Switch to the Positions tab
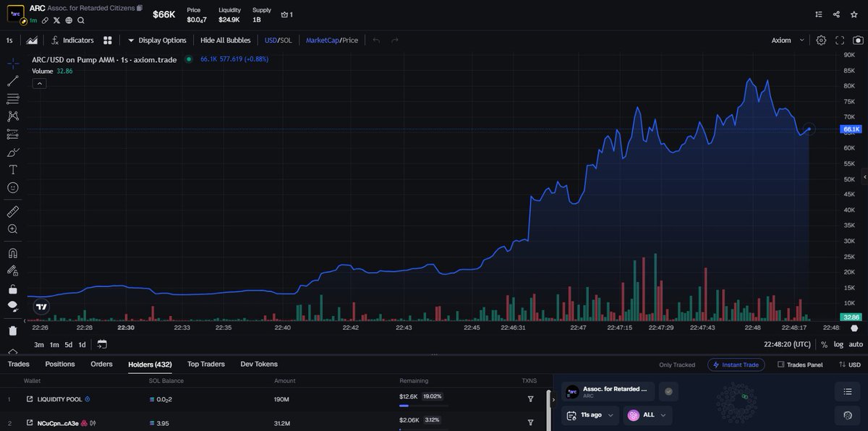 coord(60,364)
